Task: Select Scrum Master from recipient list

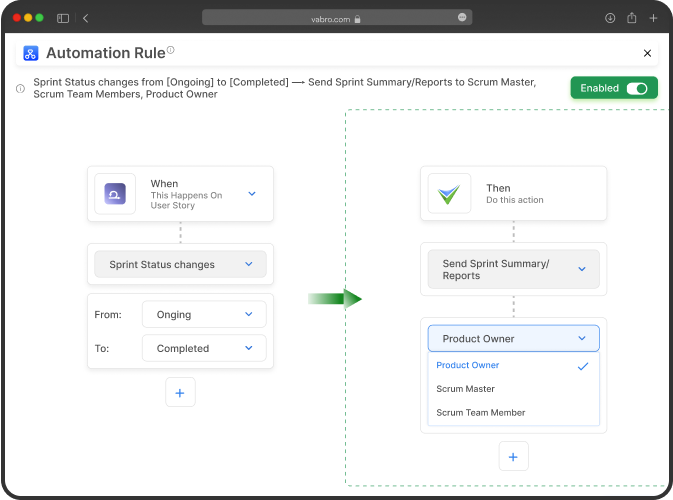Action: [x=466, y=389]
